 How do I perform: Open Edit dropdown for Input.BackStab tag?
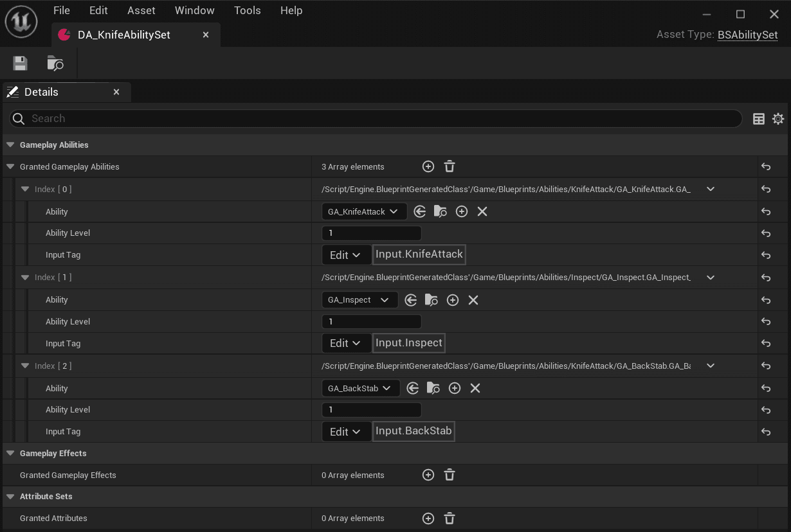346,432
